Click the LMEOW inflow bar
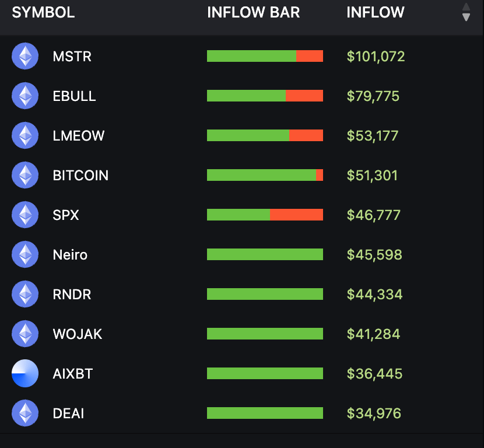This screenshot has width=484, height=448. [x=265, y=135]
